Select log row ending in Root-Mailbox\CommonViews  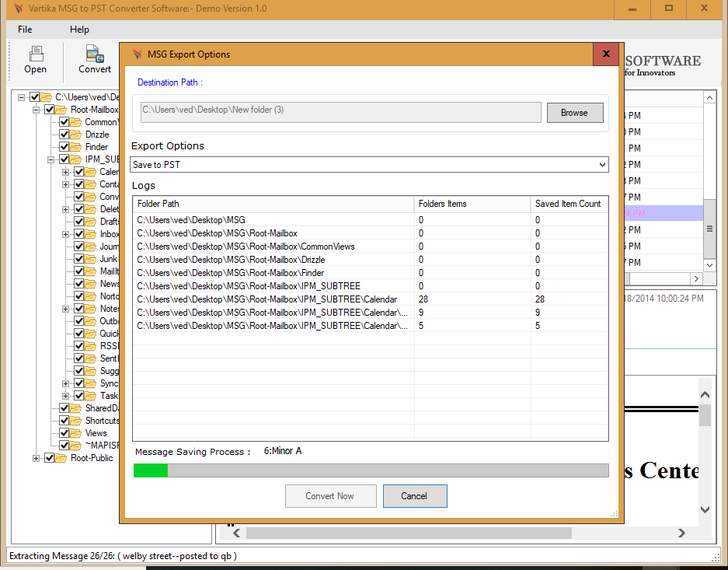pyautogui.click(x=370, y=247)
